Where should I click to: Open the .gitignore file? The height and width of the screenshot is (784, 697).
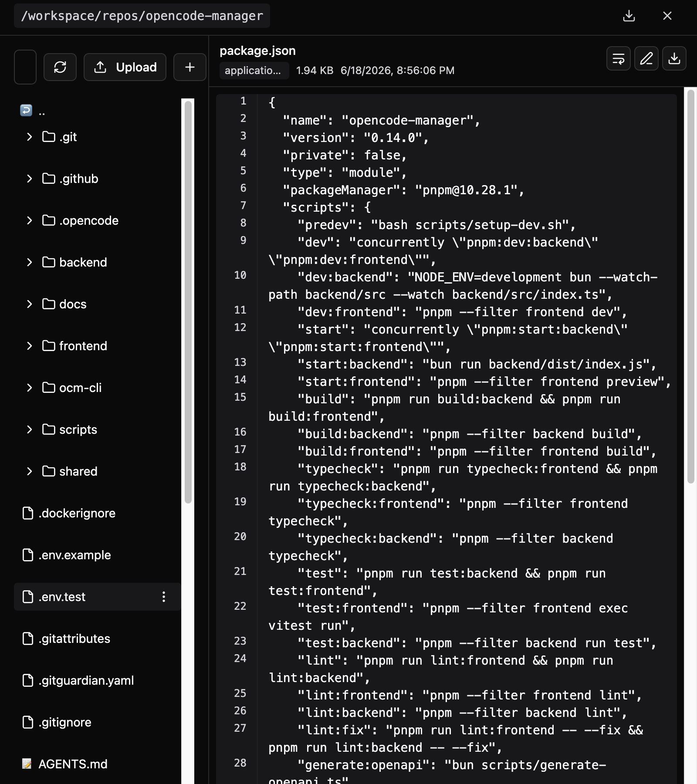(98, 722)
